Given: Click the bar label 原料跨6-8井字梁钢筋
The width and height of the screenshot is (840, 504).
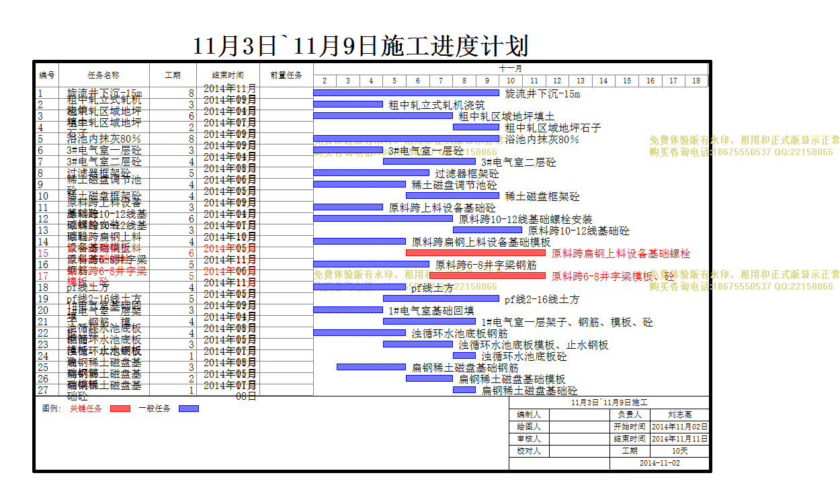Looking at the screenshot, I should pos(486,265).
